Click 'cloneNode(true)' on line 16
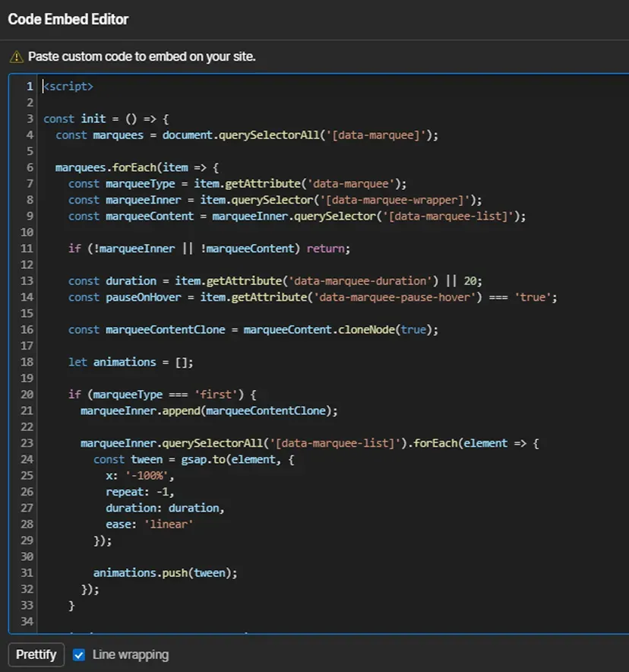Screen dimensions: 629x672 click(x=385, y=330)
